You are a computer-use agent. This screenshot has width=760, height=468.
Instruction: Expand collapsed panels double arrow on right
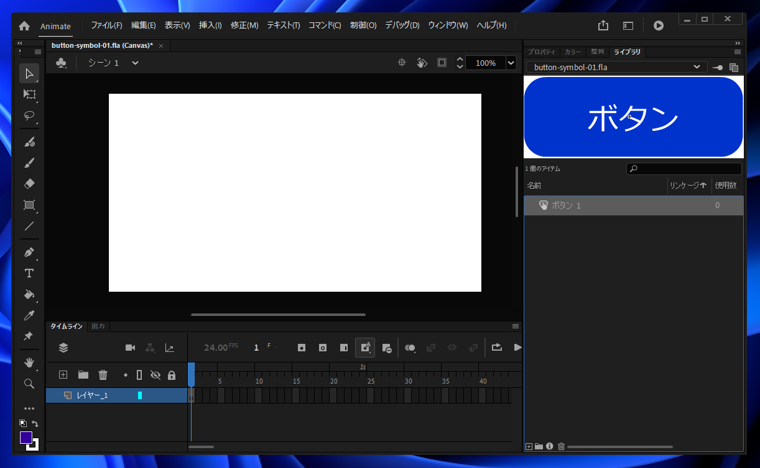click(x=738, y=43)
